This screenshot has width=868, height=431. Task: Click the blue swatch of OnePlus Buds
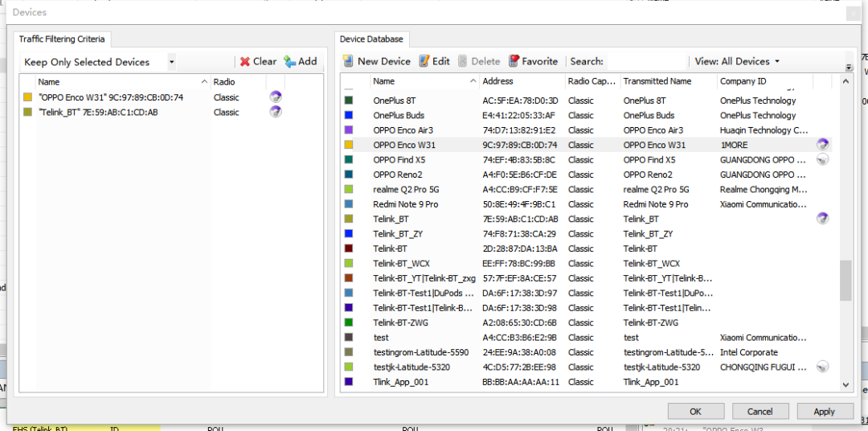[x=349, y=115]
